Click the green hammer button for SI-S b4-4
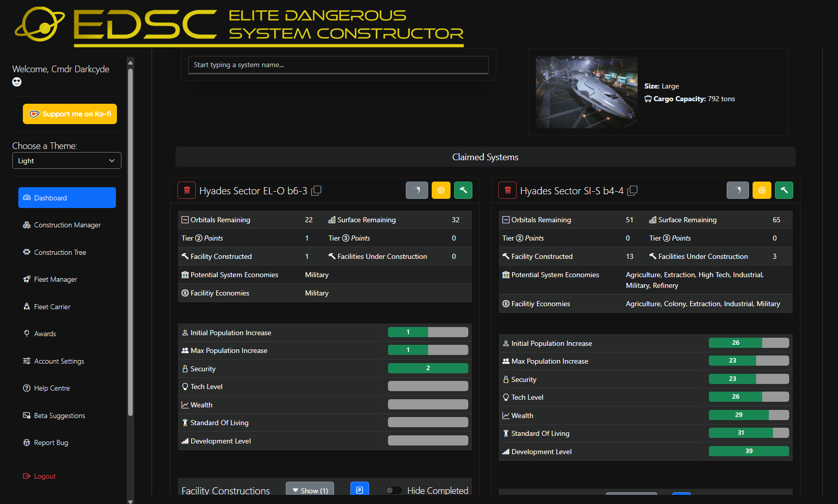 [x=784, y=190]
